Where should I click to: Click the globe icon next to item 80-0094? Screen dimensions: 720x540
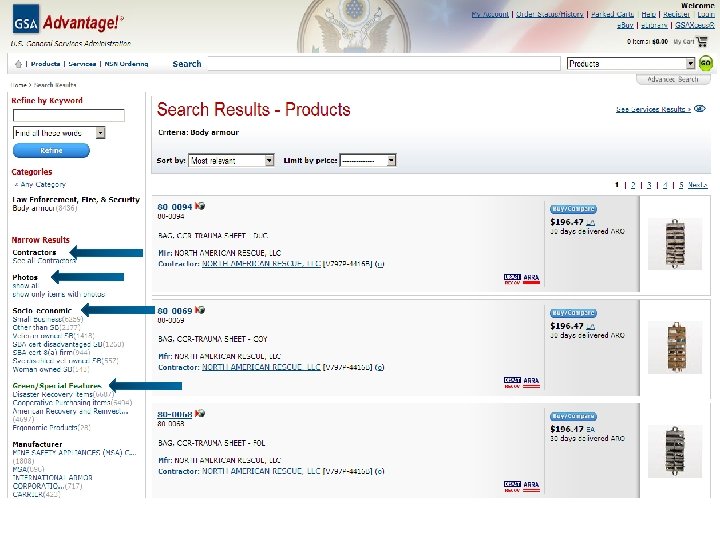point(200,206)
